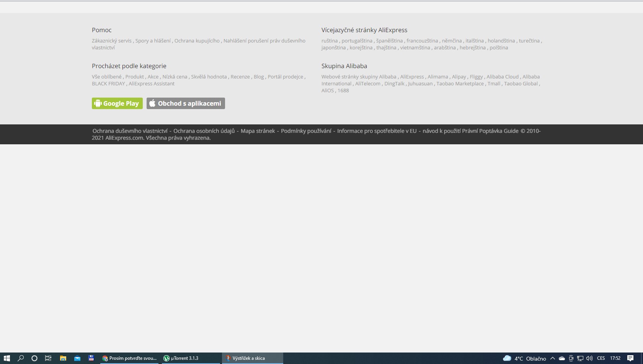Open the network tray icon

tap(580, 358)
